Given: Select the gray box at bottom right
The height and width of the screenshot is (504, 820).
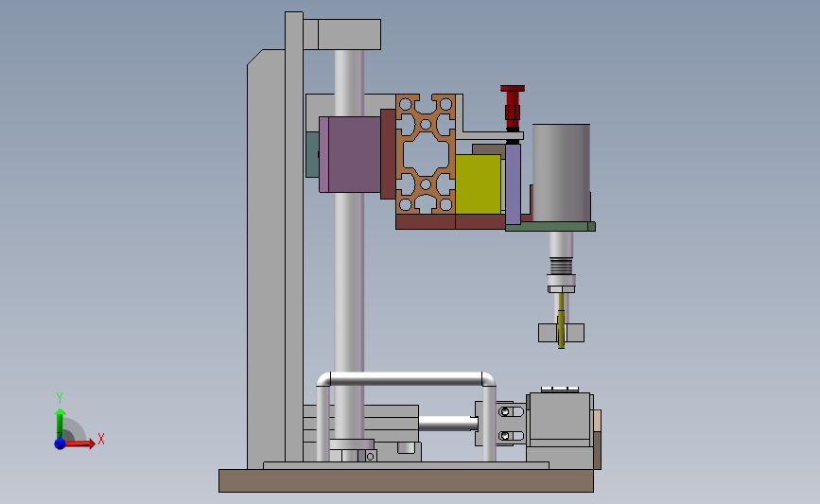Looking at the screenshot, I should click(x=560, y=418).
